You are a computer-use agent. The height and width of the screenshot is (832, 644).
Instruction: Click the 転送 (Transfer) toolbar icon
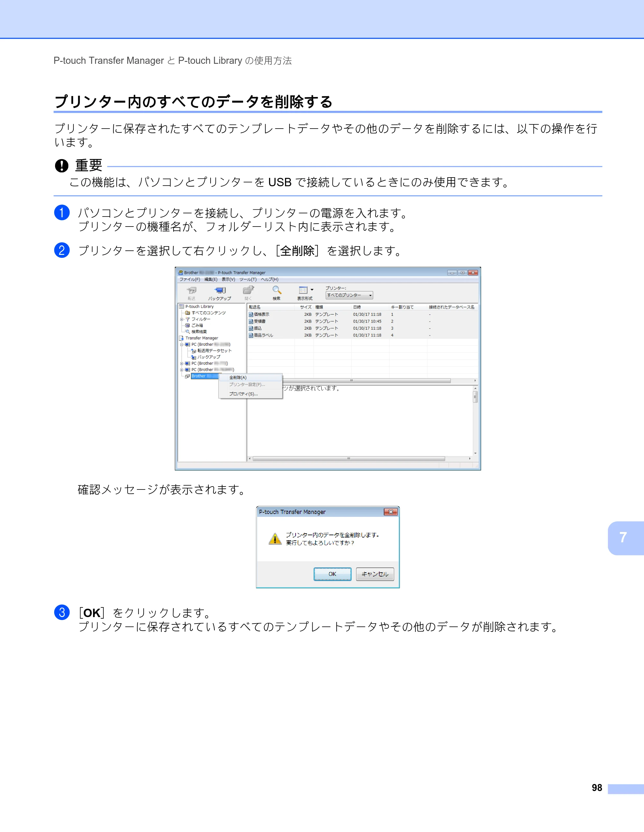192,291
